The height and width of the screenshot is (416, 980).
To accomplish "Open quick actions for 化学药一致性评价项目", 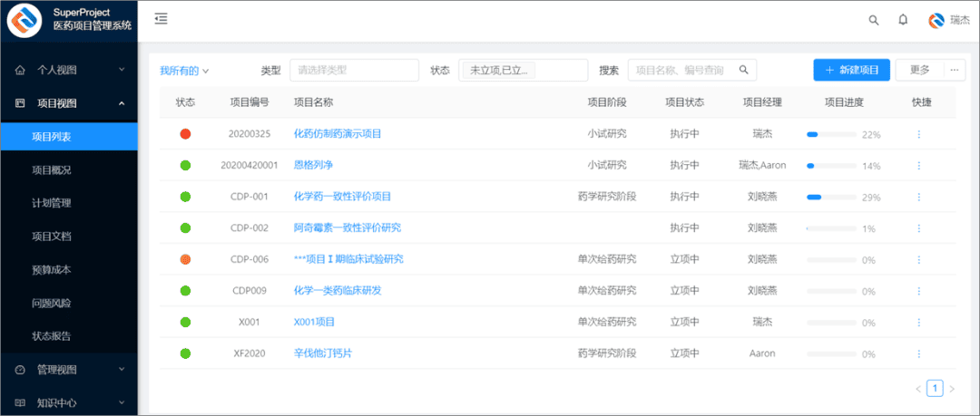I will 918,197.
